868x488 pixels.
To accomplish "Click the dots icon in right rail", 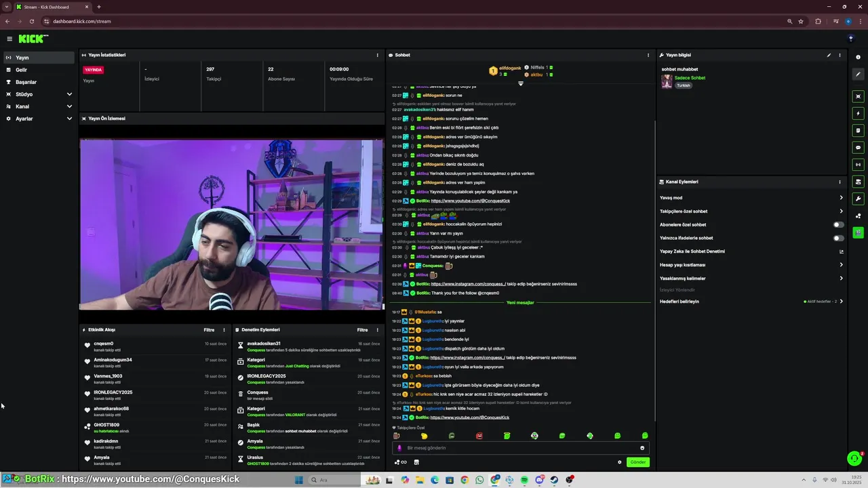I will pos(859,216).
